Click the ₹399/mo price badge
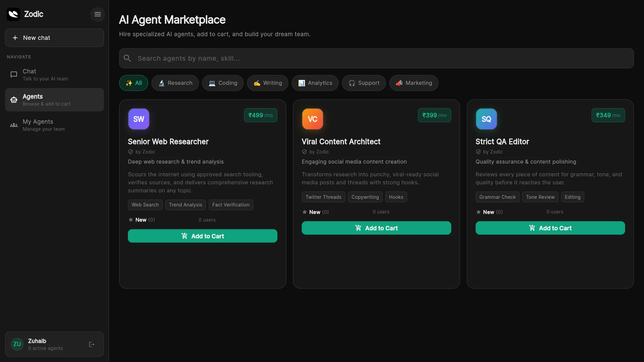This screenshot has height=362, width=644. [x=434, y=115]
